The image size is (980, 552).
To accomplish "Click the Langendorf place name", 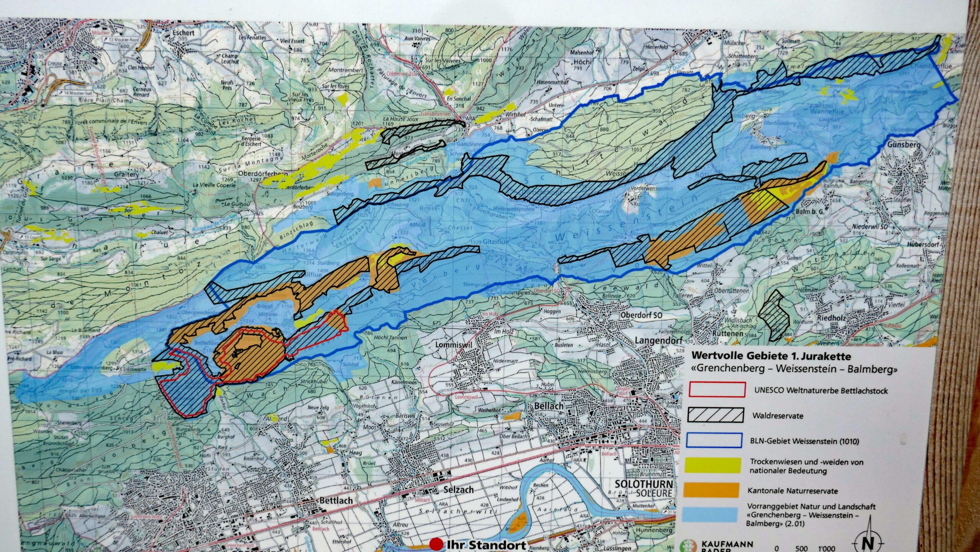I will (x=658, y=340).
